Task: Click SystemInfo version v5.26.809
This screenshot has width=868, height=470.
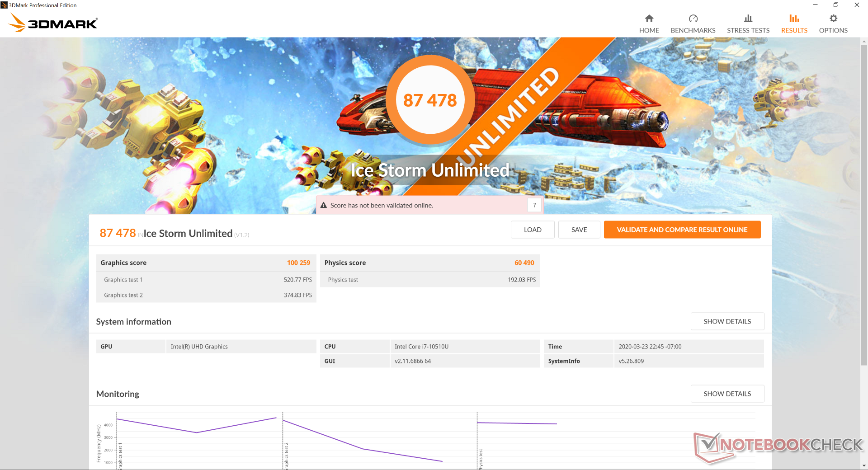Action: click(631, 361)
